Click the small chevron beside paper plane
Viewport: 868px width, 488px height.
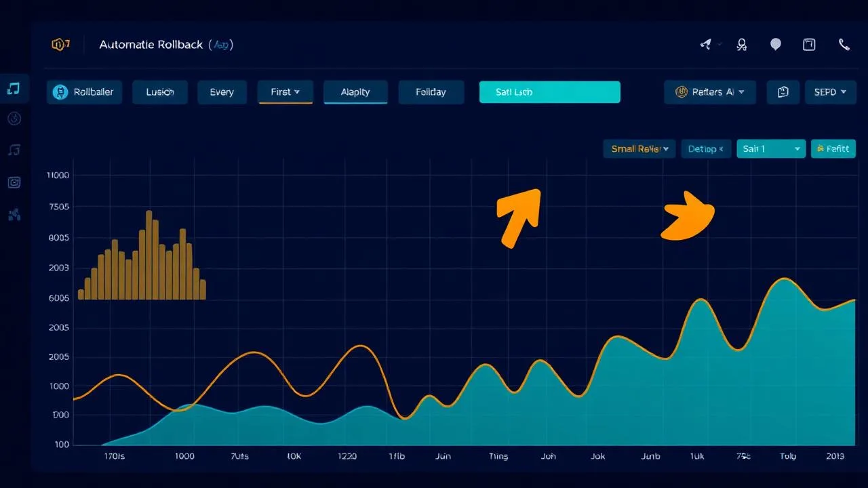(719, 45)
